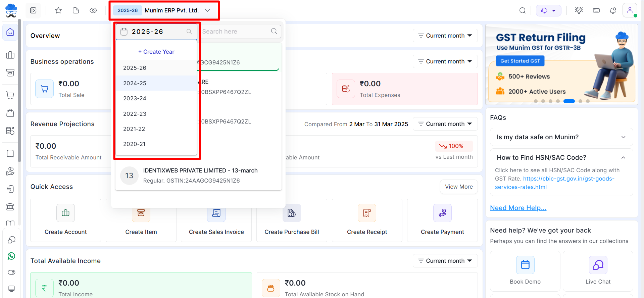Open the cbic-gst.gov.in HSN rates link
Screen dimensions: 644x298
555,183
